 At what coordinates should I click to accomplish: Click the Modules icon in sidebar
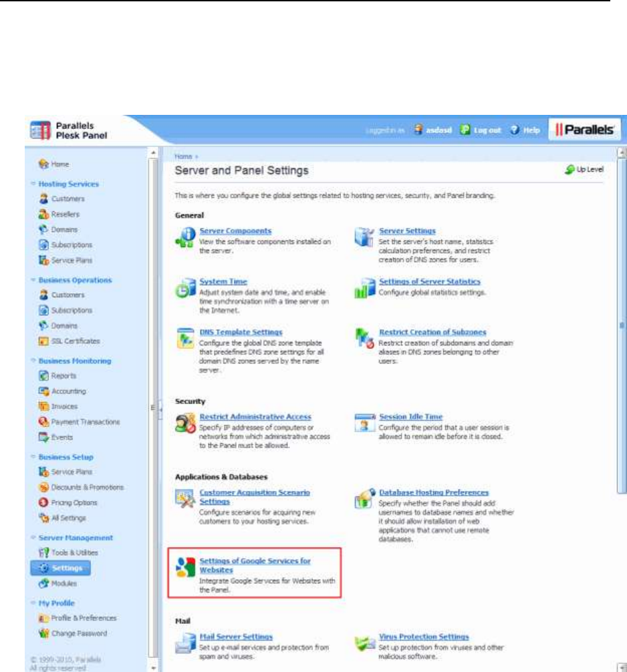(43, 583)
